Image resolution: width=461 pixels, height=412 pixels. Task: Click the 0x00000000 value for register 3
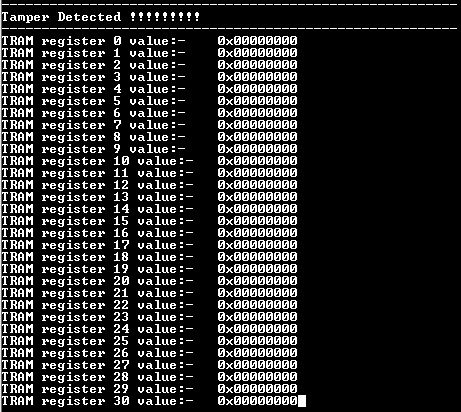coord(257,77)
